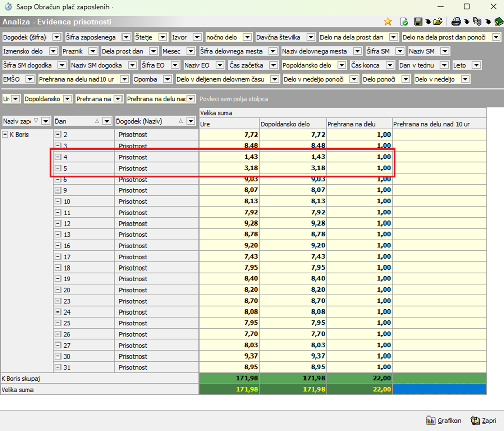Click the database export icon
504x431 pixels.
tap(477, 22)
